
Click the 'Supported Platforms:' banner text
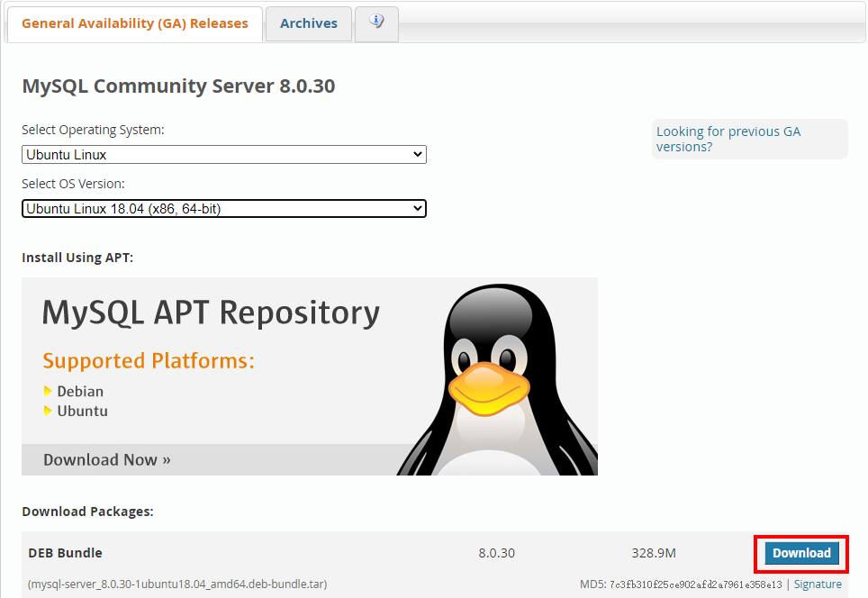[x=149, y=361]
